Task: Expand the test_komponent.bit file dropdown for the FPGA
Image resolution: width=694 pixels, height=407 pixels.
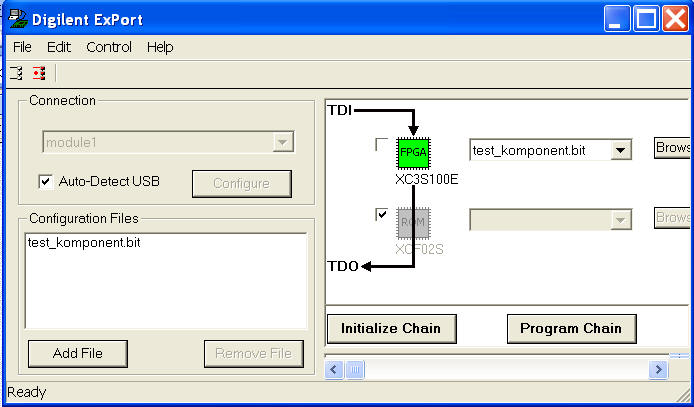Action: click(x=621, y=150)
